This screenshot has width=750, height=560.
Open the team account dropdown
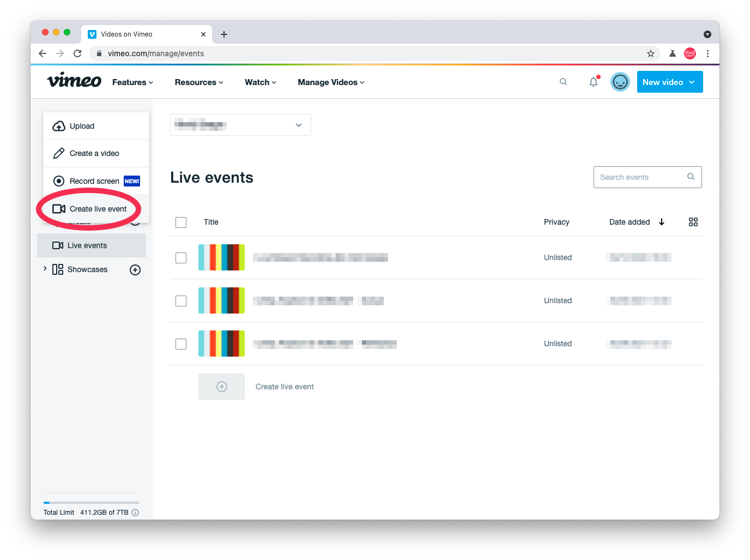pos(240,125)
